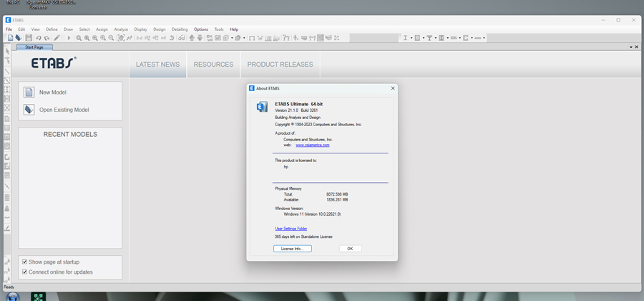Viewport: 644px width, 301px height.
Task: Open the File menu
Action: pyautogui.click(x=9, y=29)
